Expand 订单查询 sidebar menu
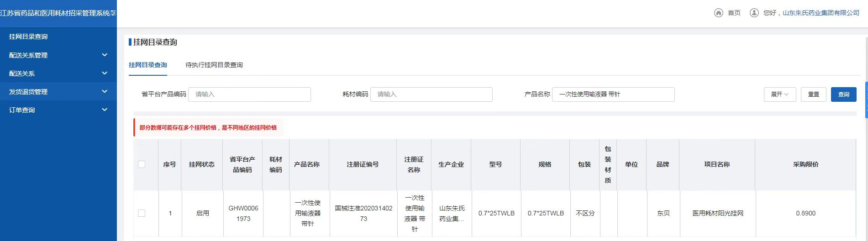Viewport: 868px width, 241px height. 58,110
